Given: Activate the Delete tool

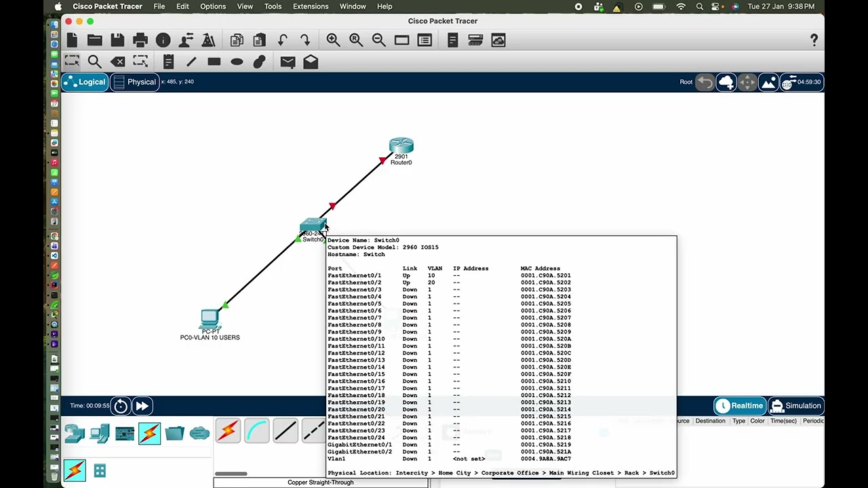Looking at the screenshot, I should 117,62.
